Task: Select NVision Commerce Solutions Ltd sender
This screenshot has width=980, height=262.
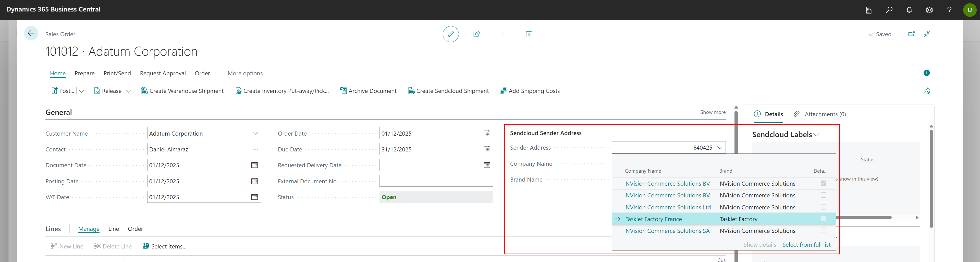Action: click(668, 207)
